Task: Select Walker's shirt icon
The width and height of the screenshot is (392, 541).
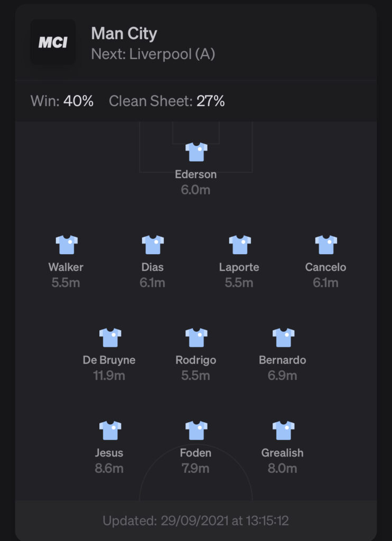Action: pyautogui.click(x=67, y=245)
